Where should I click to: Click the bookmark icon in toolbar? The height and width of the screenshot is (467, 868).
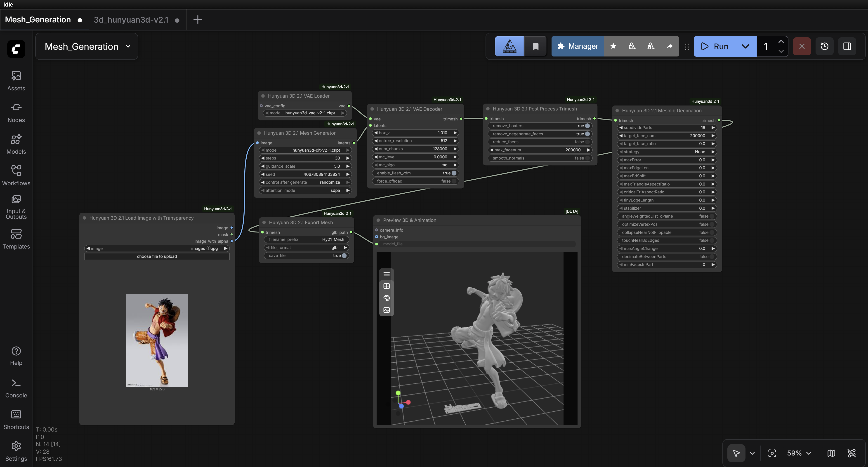click(535, 47)
